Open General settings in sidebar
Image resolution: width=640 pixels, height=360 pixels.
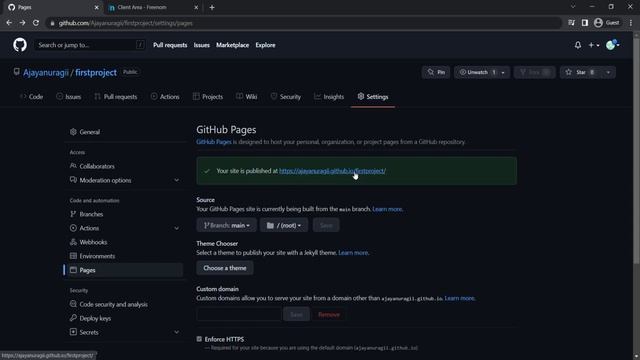(x=123, y=132)
